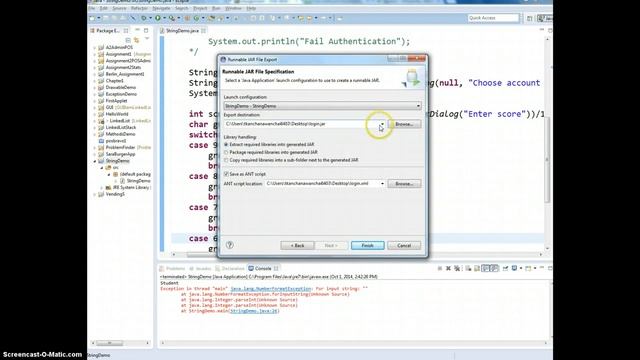
Task: Click the Open Type toolbar icon
Action: coord(211,18)
